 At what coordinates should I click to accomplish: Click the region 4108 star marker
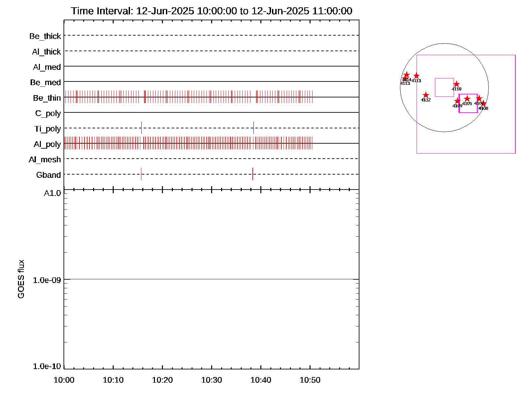(x=483, y=104)
